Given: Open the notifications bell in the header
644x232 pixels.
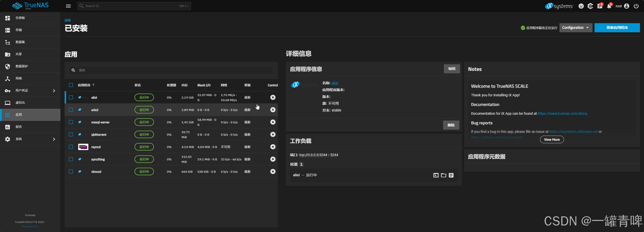Looking at the screenshot, I should pyautogui.click(x=609, y=6).
